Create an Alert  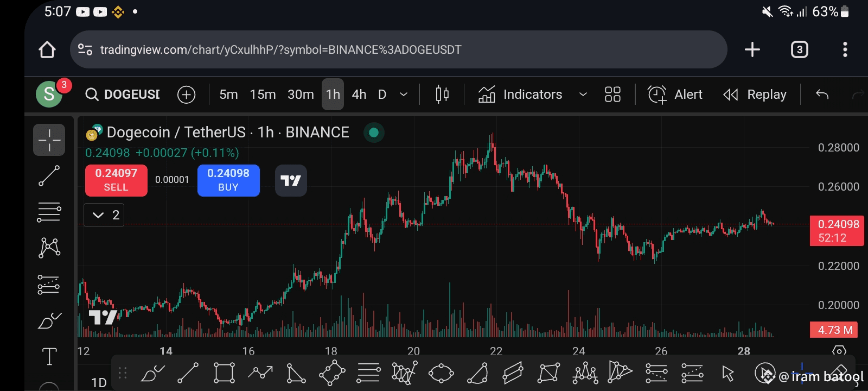coord(675,94)
